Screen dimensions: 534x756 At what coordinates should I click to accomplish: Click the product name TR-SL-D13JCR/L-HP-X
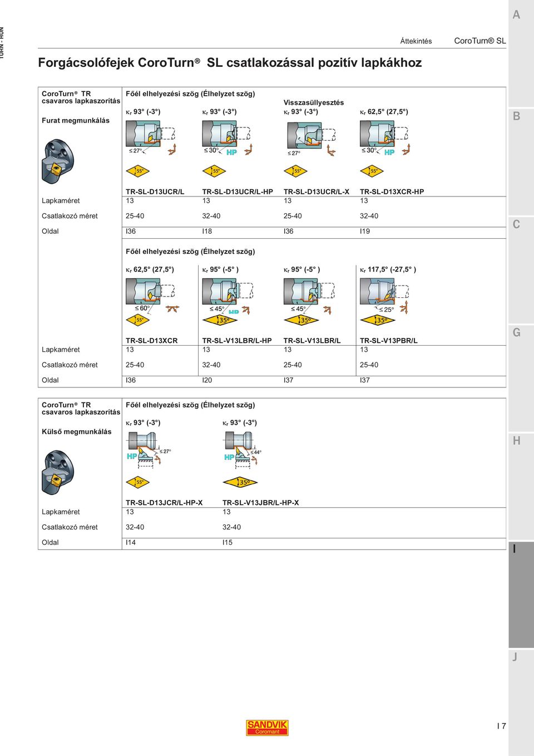coord(164,503)
